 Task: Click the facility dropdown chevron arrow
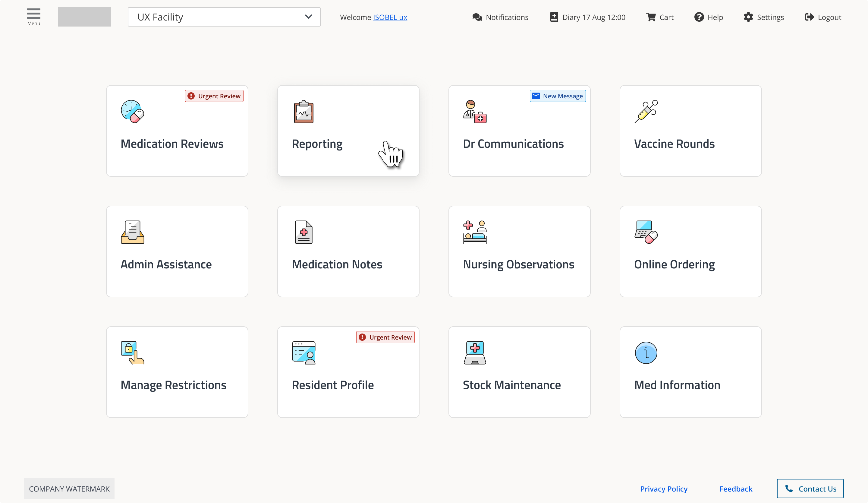click(308, 17)
